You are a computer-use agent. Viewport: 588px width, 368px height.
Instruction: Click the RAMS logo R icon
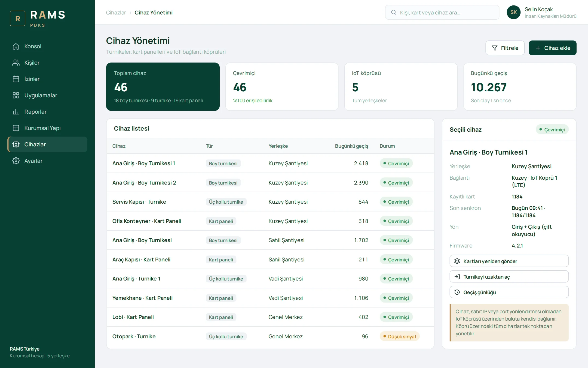[x=18, y=18]
